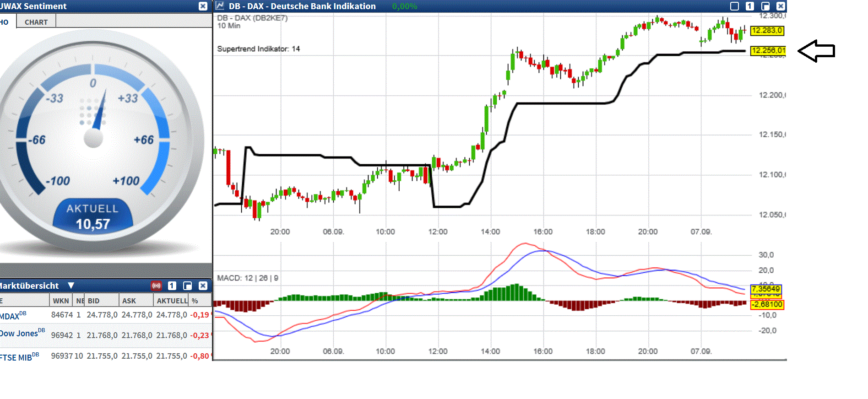Click the window-layout icon in DAX chart title bar
This screenshot has width=868, height=399.
[x=765, y=6]
